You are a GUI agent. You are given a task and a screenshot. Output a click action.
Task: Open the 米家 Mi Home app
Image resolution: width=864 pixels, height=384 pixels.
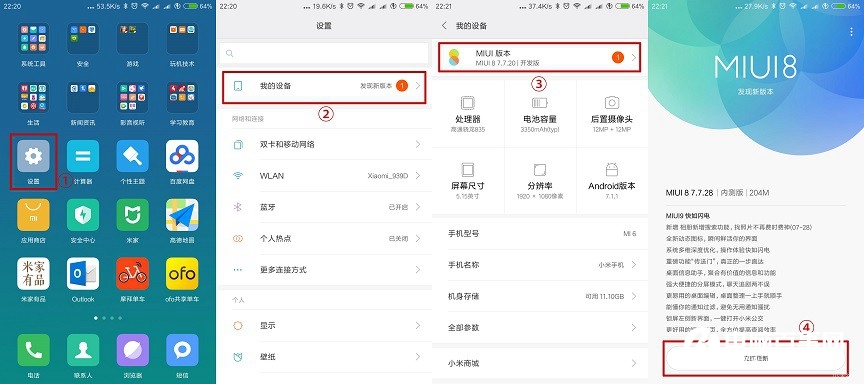tap(133, 215)
